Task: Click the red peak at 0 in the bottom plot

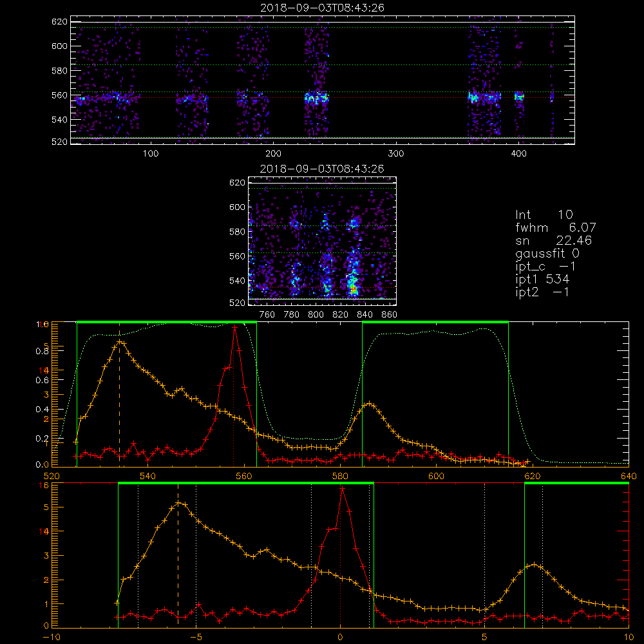Action: [x=341, y=488]
